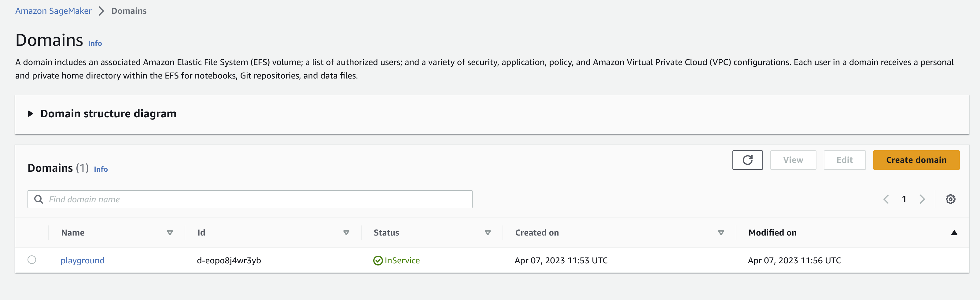Sort table by Status column arrow

coord(488,233)
